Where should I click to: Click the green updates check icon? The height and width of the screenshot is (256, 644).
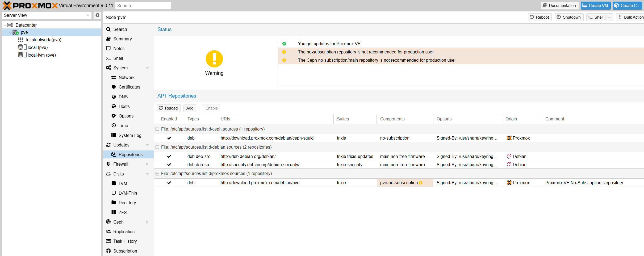click(x=284, y=44)
